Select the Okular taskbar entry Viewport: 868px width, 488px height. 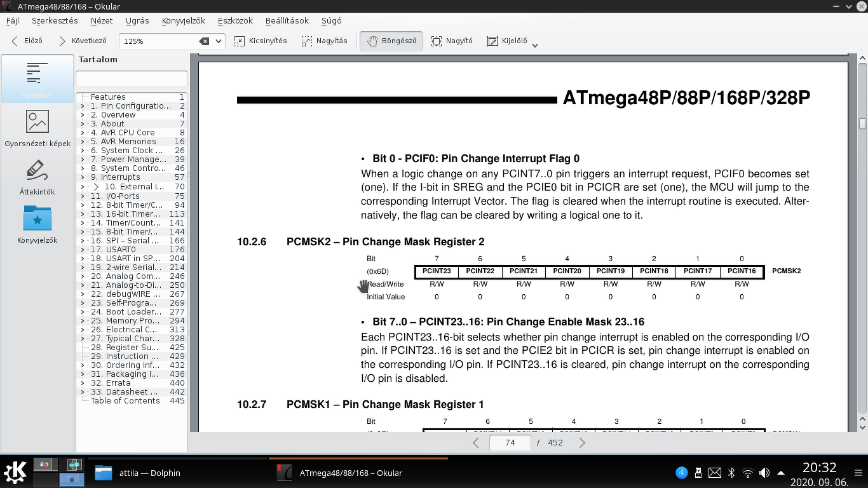358,473
